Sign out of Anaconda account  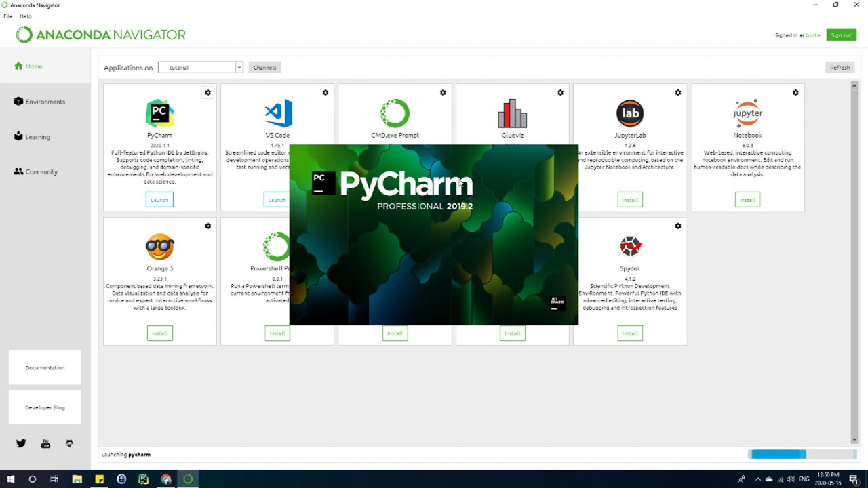tap(841, 35)
